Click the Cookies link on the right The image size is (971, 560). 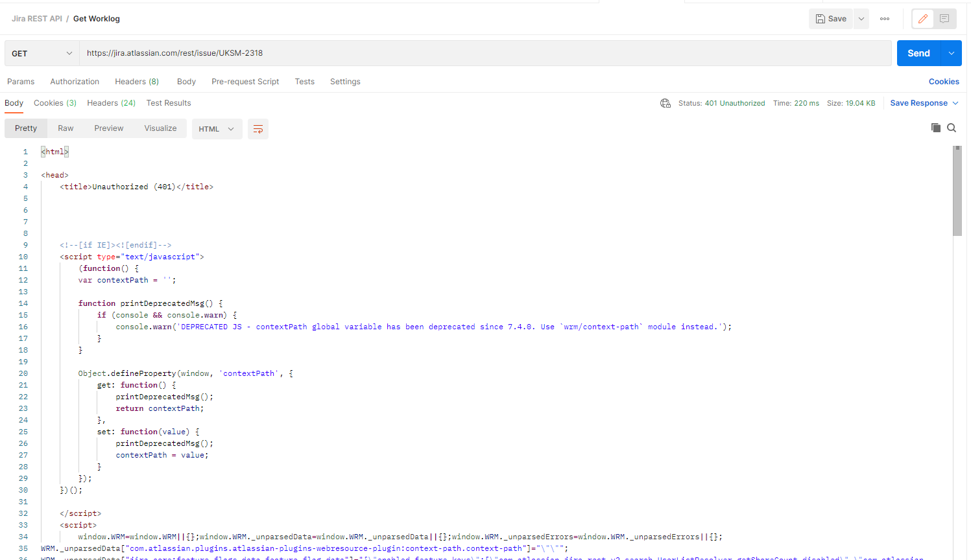[944, 82]
